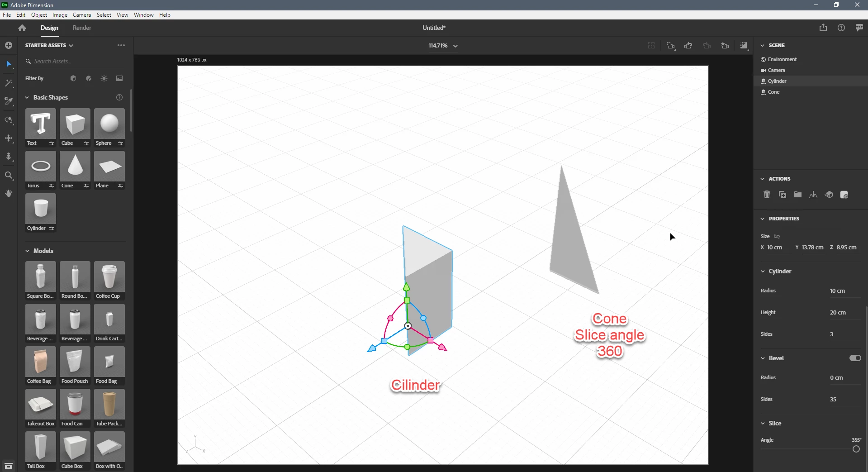Click the Cylinder Sides value 3
Viewport: 868px width, 472px height.
tap(844, 334)
